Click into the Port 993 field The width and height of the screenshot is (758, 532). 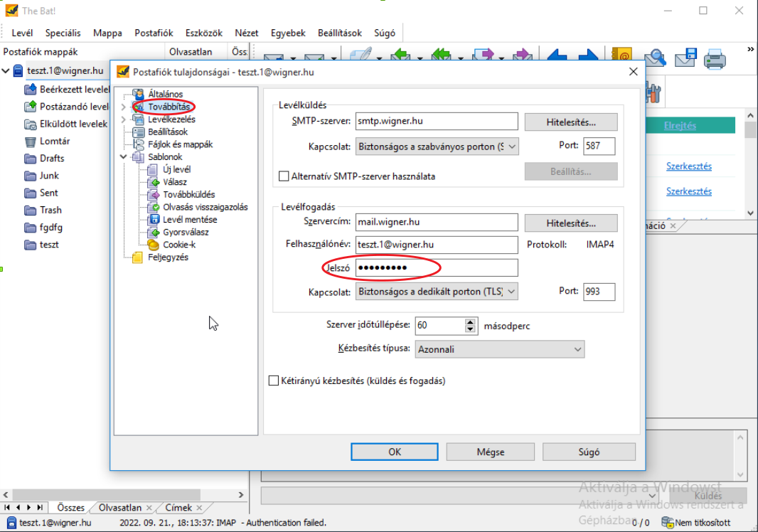click(599, 292)
